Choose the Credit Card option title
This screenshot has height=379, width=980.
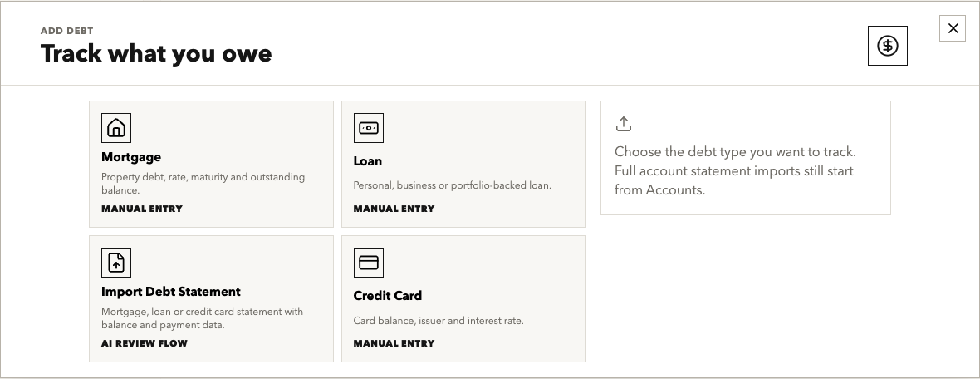tap(388, 295)
